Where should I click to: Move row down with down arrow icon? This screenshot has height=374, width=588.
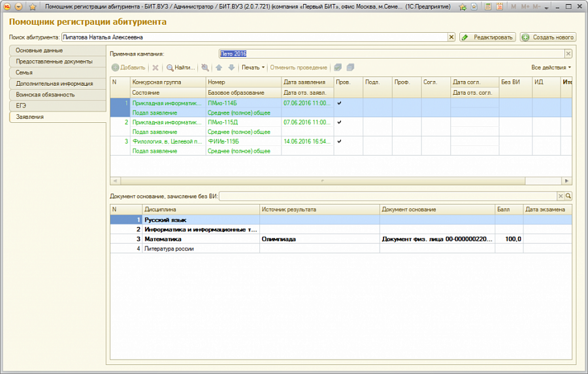click(x=231, y=67)
